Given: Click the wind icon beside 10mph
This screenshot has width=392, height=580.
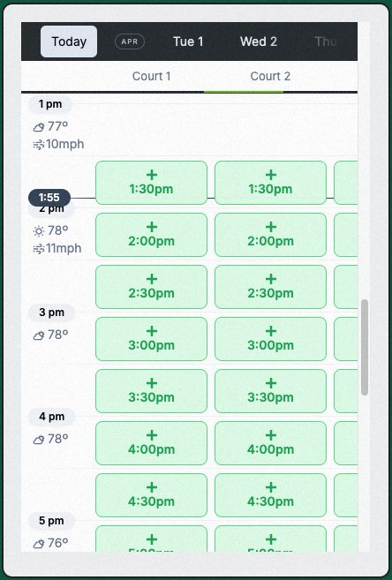Looking at the screenshot, I should (x=39, y=145).
